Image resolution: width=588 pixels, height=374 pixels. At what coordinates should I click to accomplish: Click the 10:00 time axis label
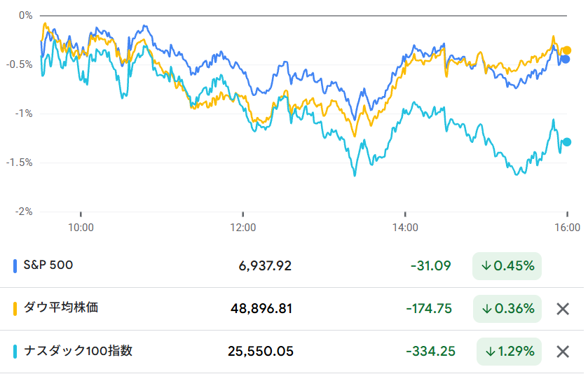click(x=81, y=228)
